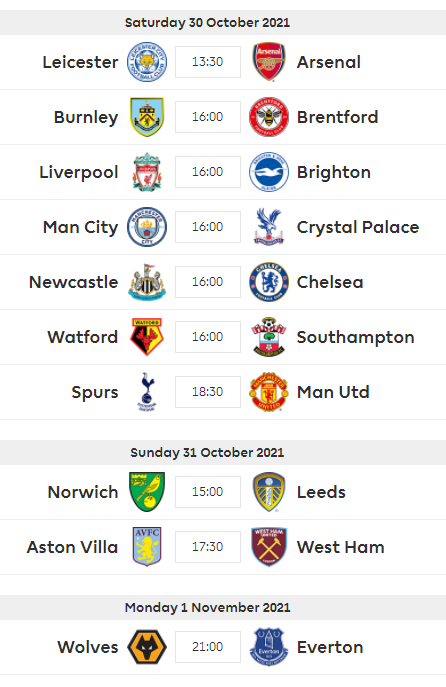The image size is (446, 687).
Task: Open the 13:30 Leicester vs Arsenal kickoff box
Action: 208,62
